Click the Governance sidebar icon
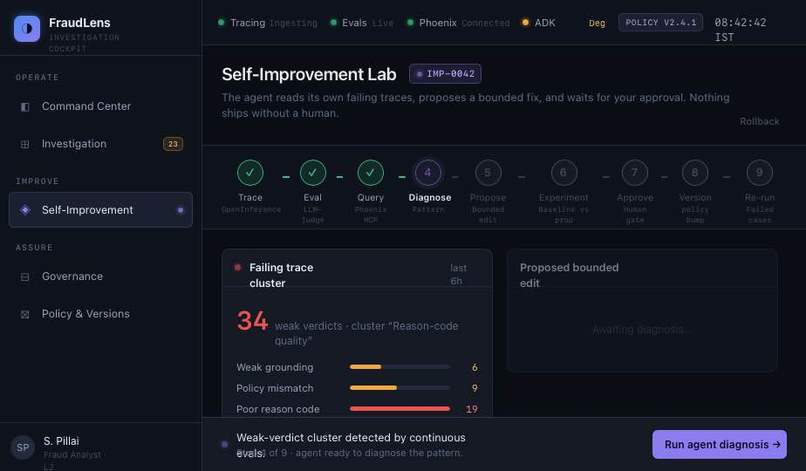Viewport: 806px width, 471px height. point(25,277)
